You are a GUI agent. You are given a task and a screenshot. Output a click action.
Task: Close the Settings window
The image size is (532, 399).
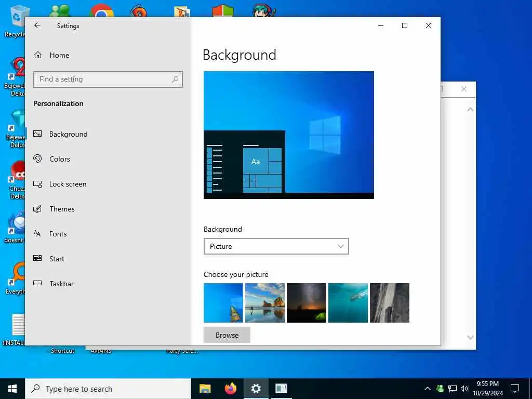click(428, 25)
